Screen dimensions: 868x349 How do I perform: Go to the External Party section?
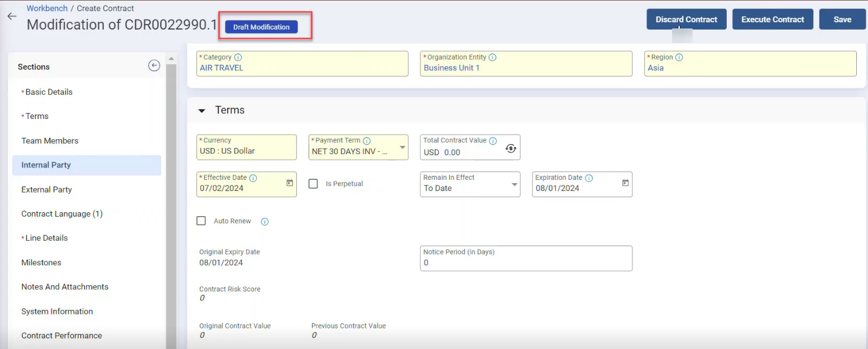tap(47, 190)
